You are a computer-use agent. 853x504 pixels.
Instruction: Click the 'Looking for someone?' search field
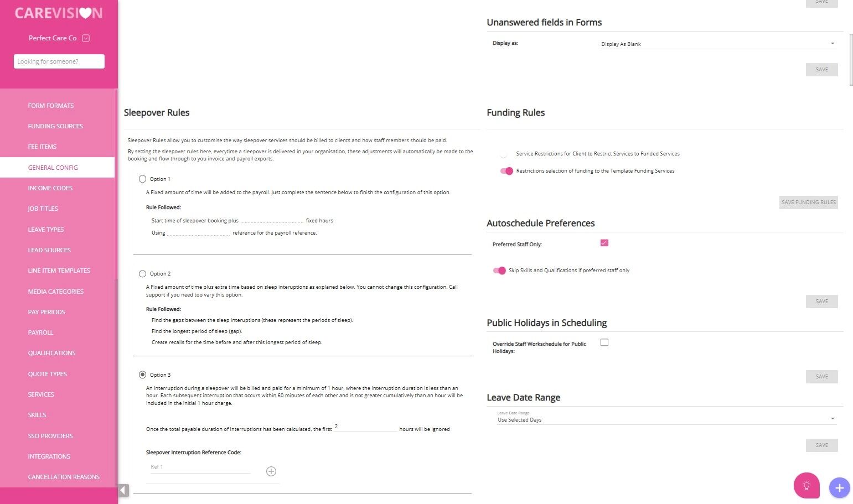59,61
